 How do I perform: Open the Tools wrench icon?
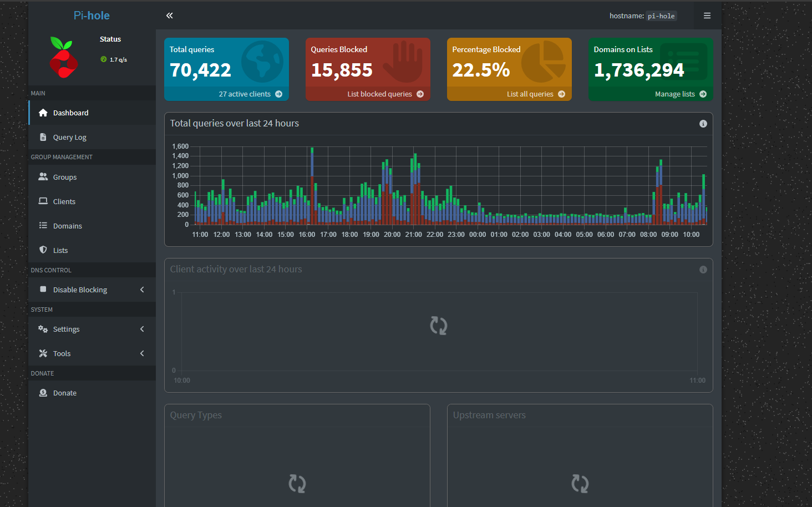pos(43,353)
